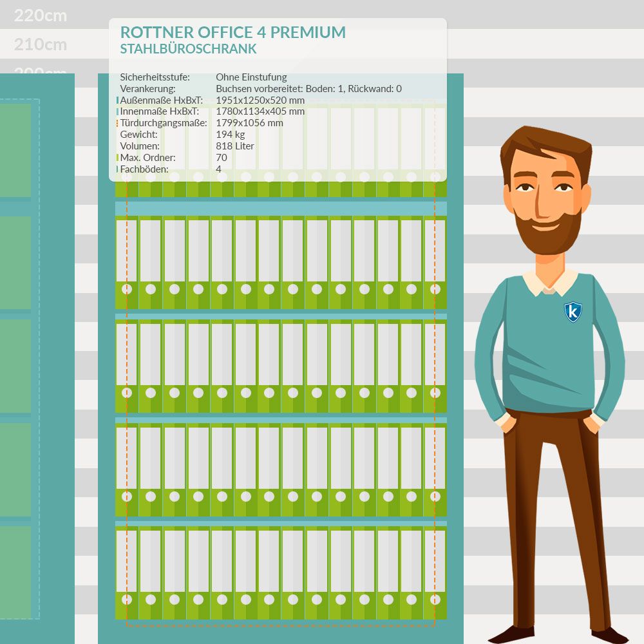
Task: Click the volume value "818 Liter"
Action: pos(235,146)
